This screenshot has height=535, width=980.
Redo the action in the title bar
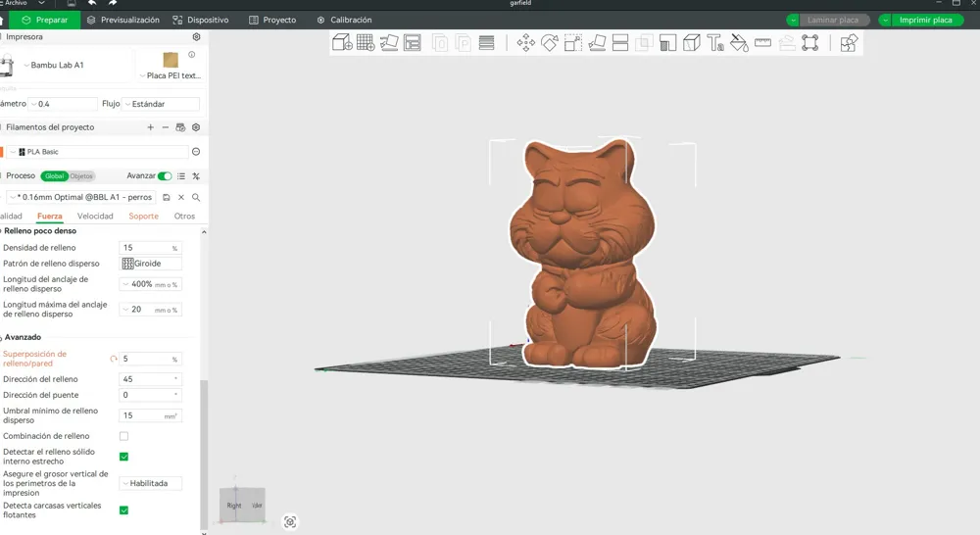[113, 3]
